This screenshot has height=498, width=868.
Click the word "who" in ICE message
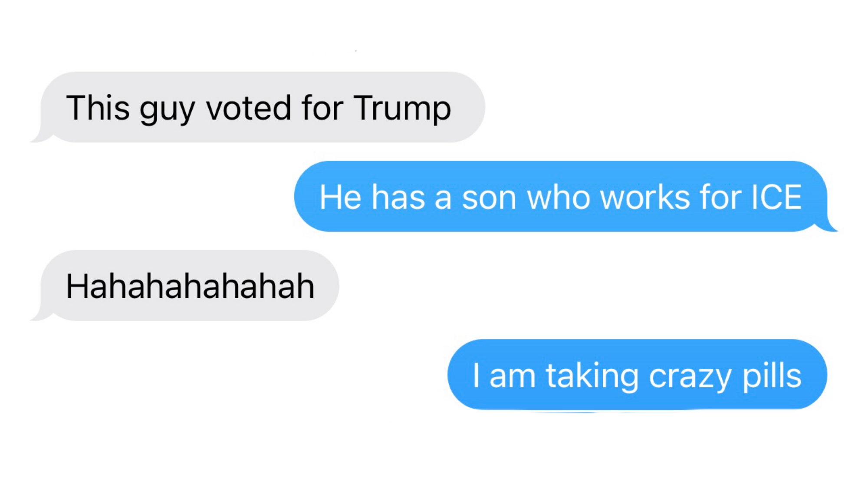coord(558,197)
